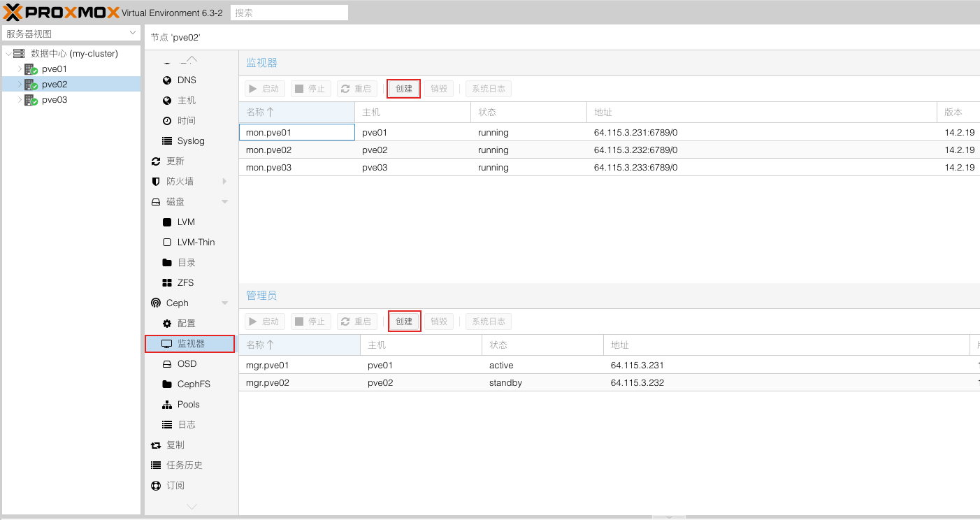The height and width of the screenshot is (520, 980).
Task: Click the 搜索 search field
Action: [x=289, y=13]
